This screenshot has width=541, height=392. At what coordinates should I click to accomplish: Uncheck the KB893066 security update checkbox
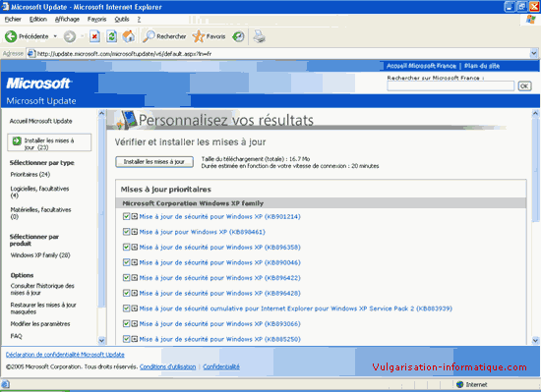pos(126,324)
